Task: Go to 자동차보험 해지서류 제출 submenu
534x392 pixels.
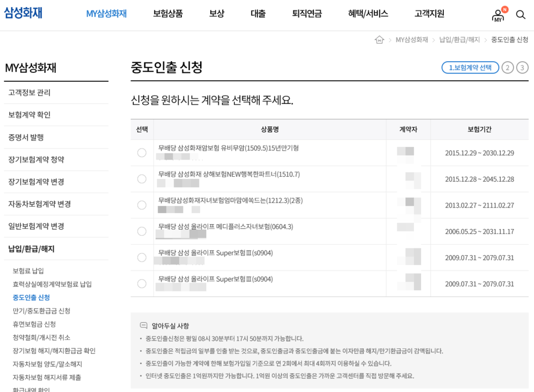Action: pos(47,377)
